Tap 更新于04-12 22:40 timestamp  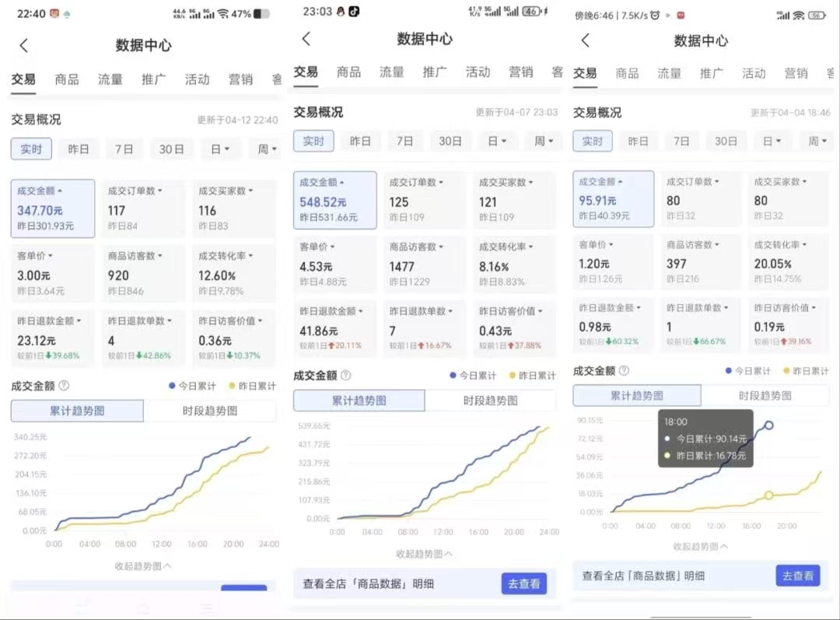237,120
